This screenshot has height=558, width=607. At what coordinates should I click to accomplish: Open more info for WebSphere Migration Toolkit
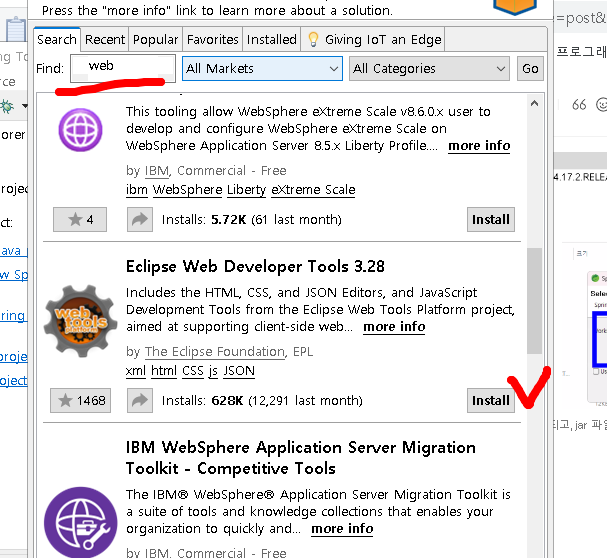click(x=342, y=529)
